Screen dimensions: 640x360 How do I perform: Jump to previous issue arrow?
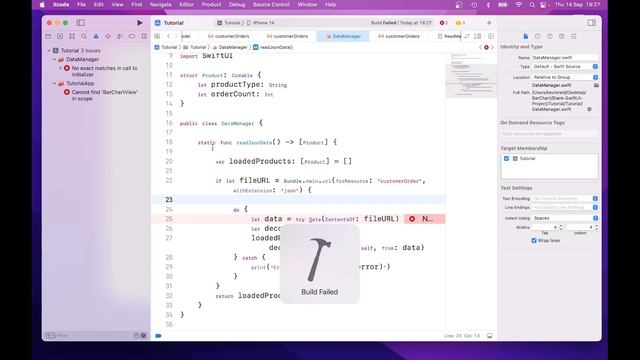coord(480,47)
